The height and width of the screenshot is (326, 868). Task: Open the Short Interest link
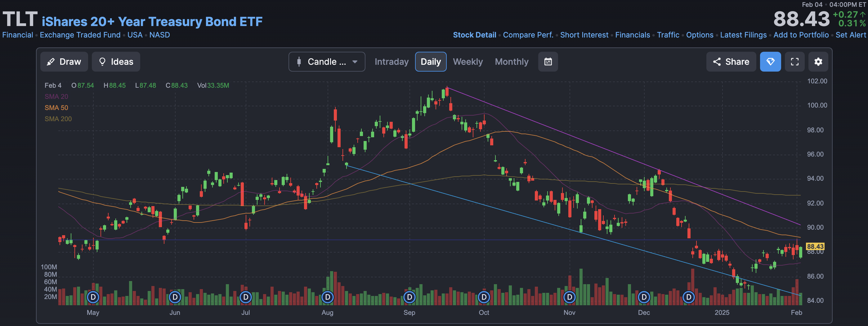pyautogui.click(x=584, y=35)
